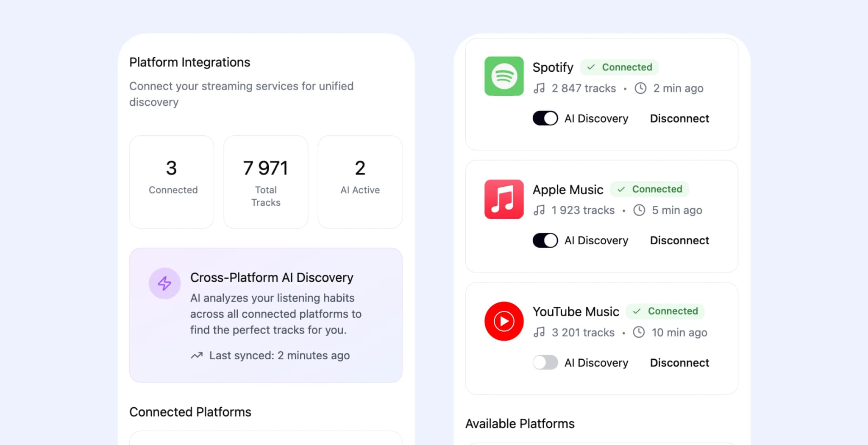Disconnect Apple Music
This screenshot has height=445, width=868.
679,240
